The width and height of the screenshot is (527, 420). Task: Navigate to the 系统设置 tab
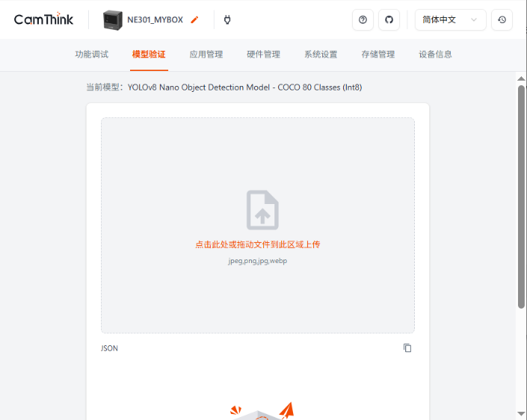[x=321, y=55]
